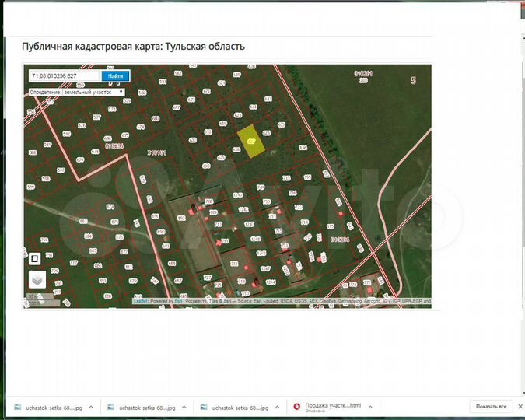Select parcel label 625 on the map

pyautogui.click(x=282, y=124)
